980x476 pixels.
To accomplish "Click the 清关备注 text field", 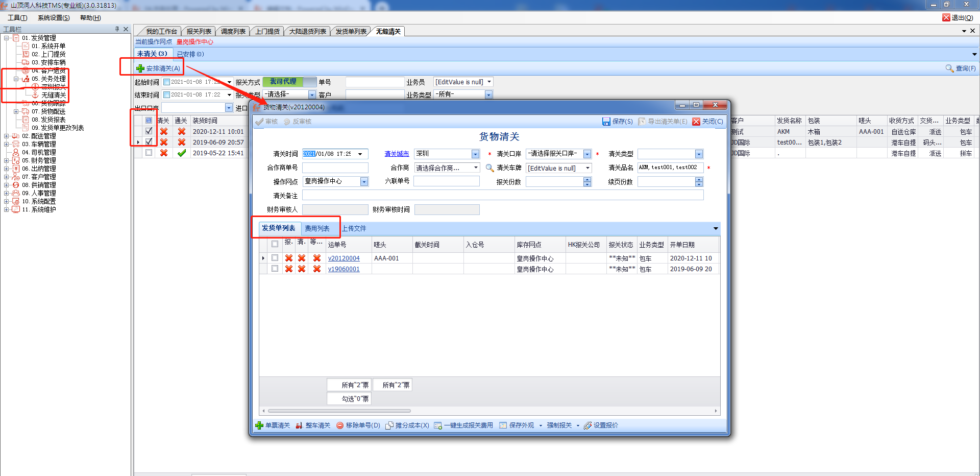I will point(502,195).
